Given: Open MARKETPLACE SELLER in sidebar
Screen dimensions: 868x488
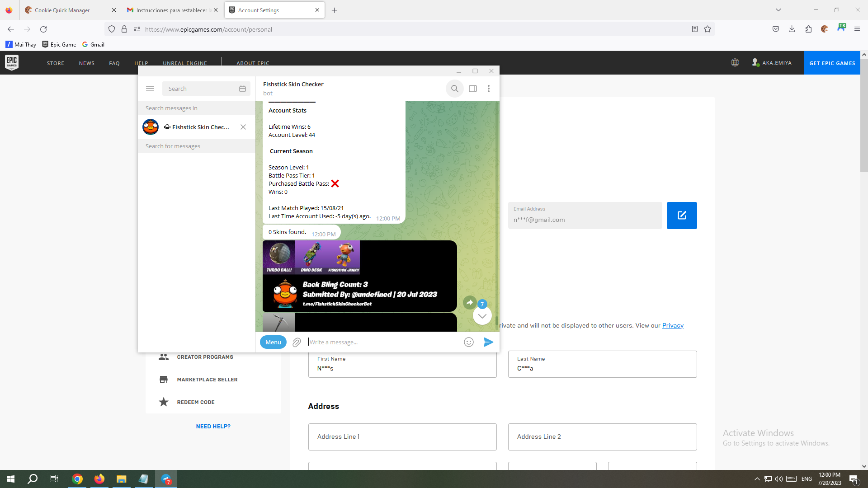Looking at the screenshot, I should point(207,380).
